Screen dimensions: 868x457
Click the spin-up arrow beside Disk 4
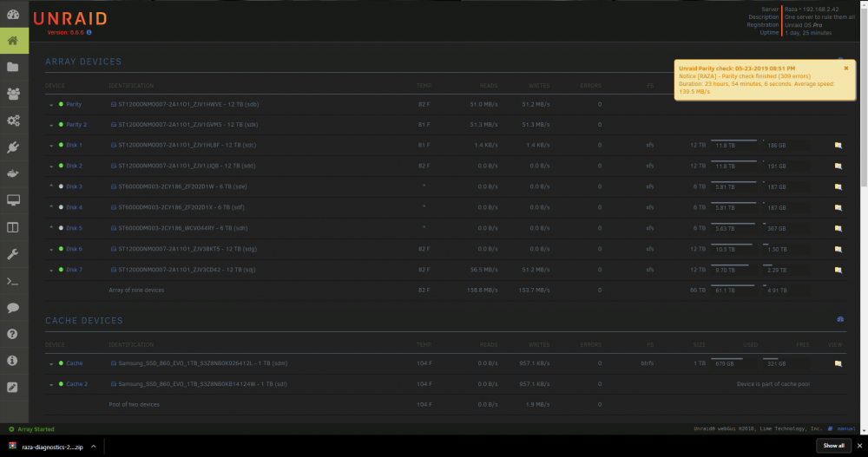51,207
